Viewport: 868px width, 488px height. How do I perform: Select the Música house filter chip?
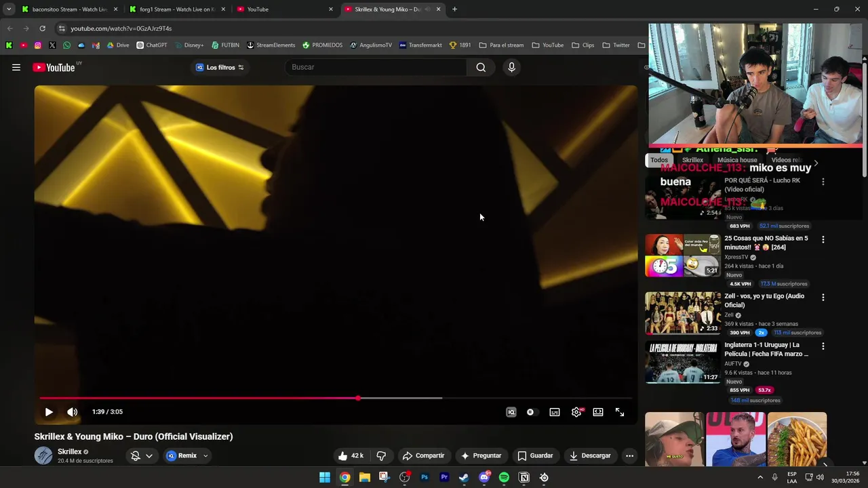pyautogui.click(x=737, y=160)
